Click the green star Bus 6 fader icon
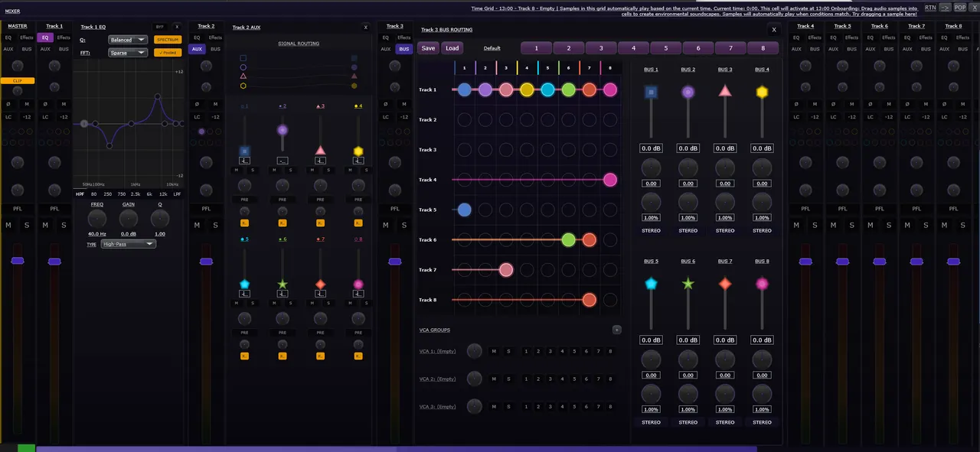This screenshot has height=452, width=980. click(688, 284)
